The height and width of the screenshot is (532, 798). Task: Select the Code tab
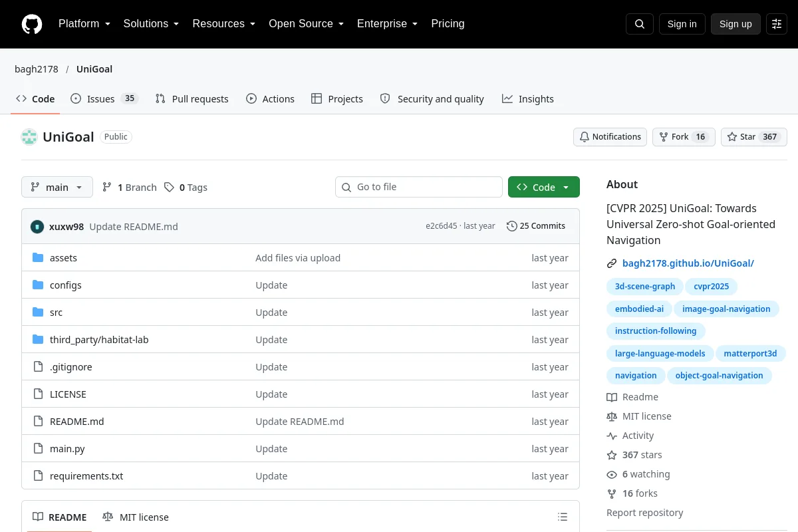pos(35,99)
